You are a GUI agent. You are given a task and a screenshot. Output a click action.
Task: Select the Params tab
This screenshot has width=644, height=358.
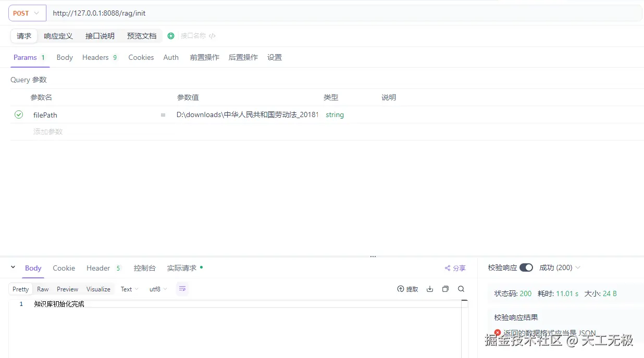coord(30,57)
